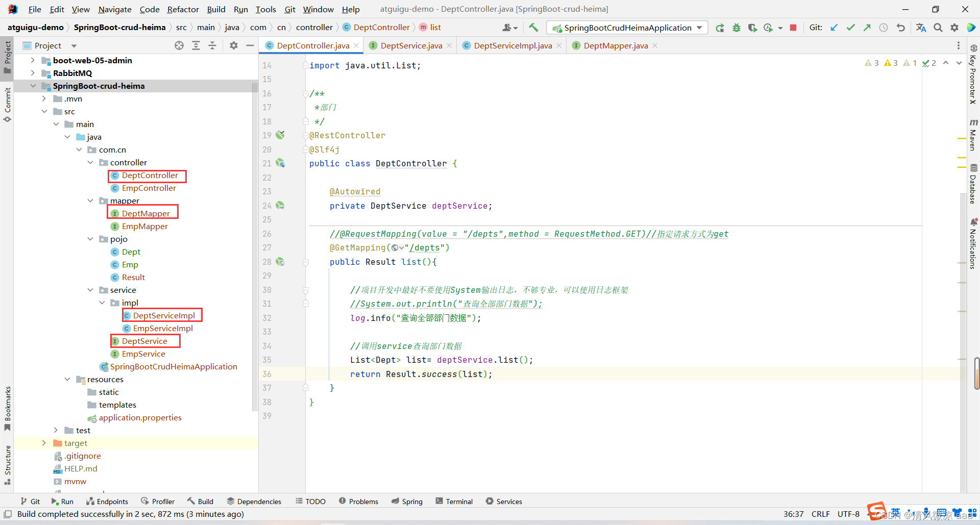Open the Navigate menu

tap(115, 9)
